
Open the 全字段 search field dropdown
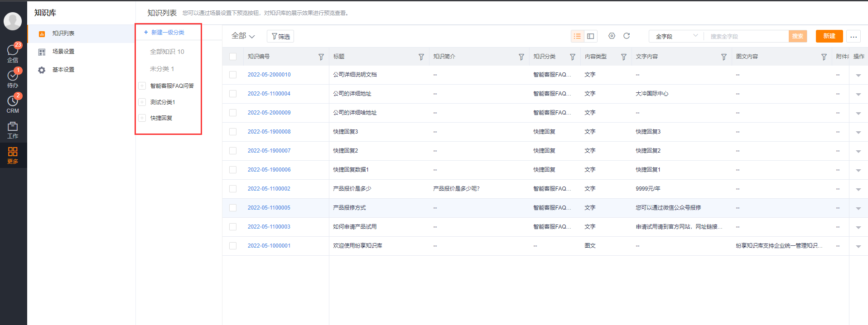676,36
